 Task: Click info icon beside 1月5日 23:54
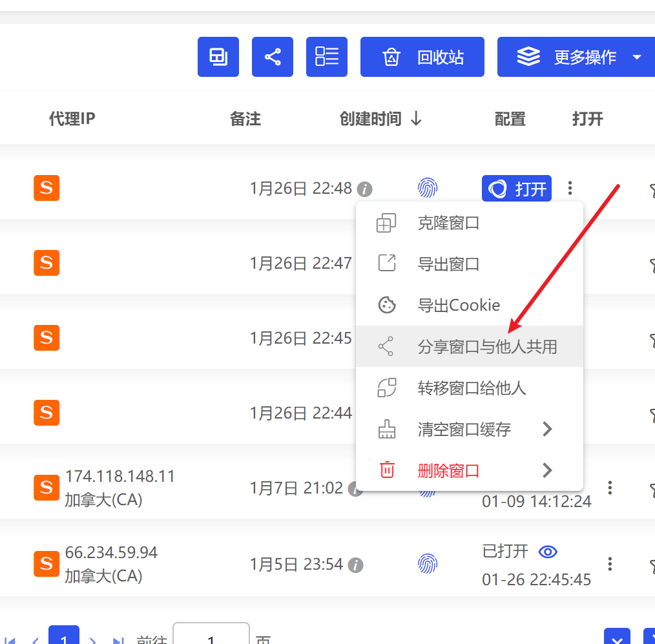point(355,565)
